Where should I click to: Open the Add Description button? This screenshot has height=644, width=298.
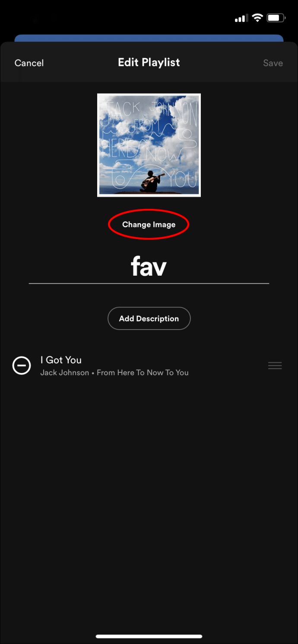tap(149, 318)
